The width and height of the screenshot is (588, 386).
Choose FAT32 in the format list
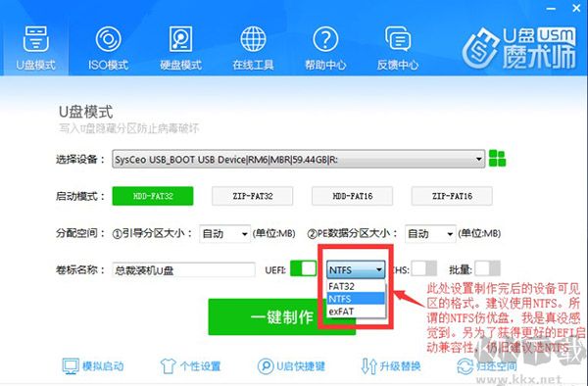coord(356,286)
